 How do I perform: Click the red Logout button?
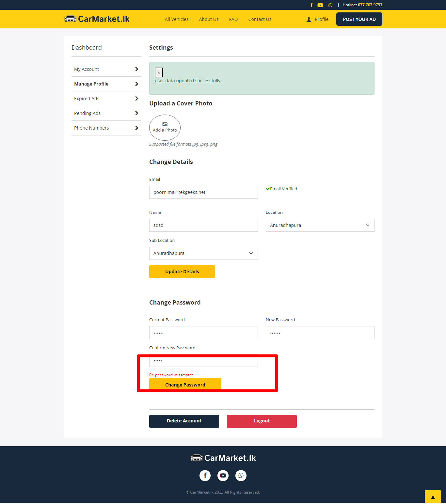(262, 421)
